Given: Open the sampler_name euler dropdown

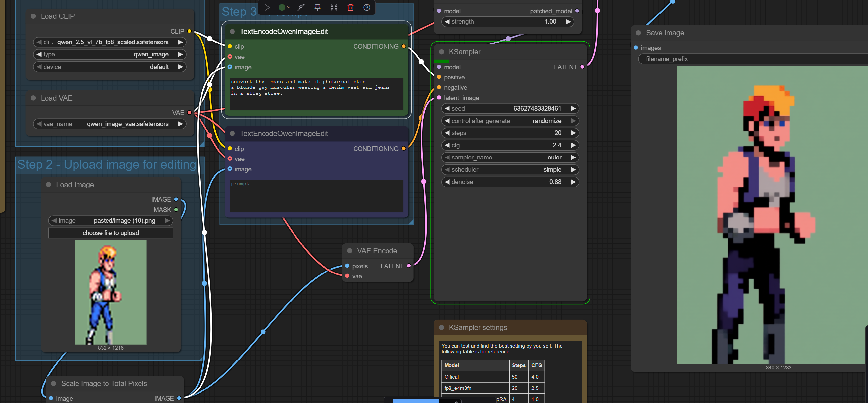Looking at the screenshot, I should pyautogui.click(x=510, y=157).
